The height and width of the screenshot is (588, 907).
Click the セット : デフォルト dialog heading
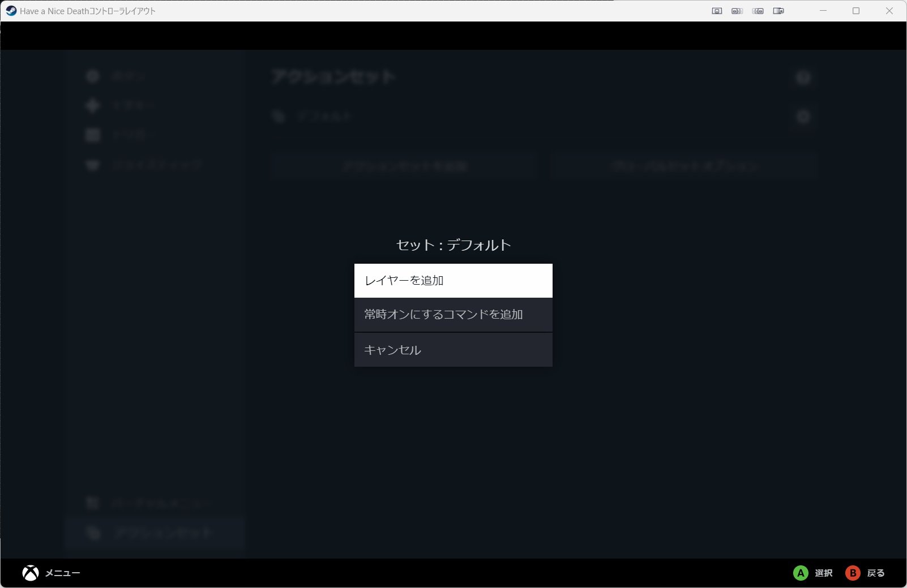[x=454, y=245]
